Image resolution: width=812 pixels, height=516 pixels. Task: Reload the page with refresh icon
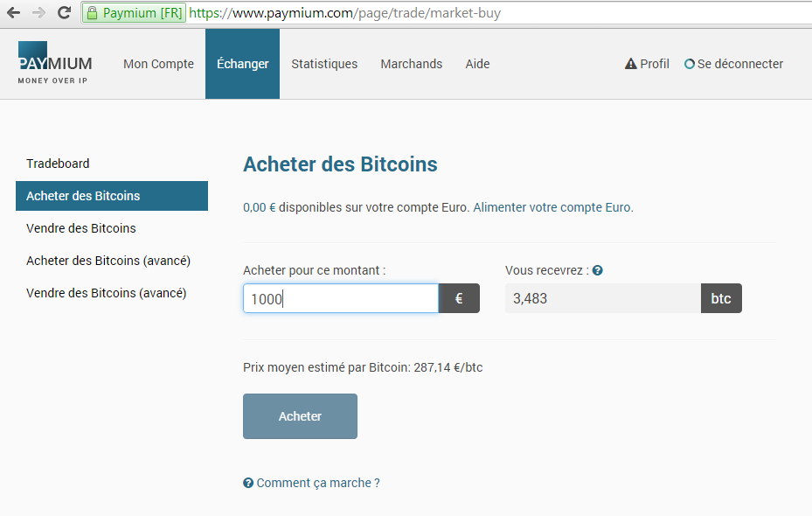pyautogui.click(x=64, y=13)
